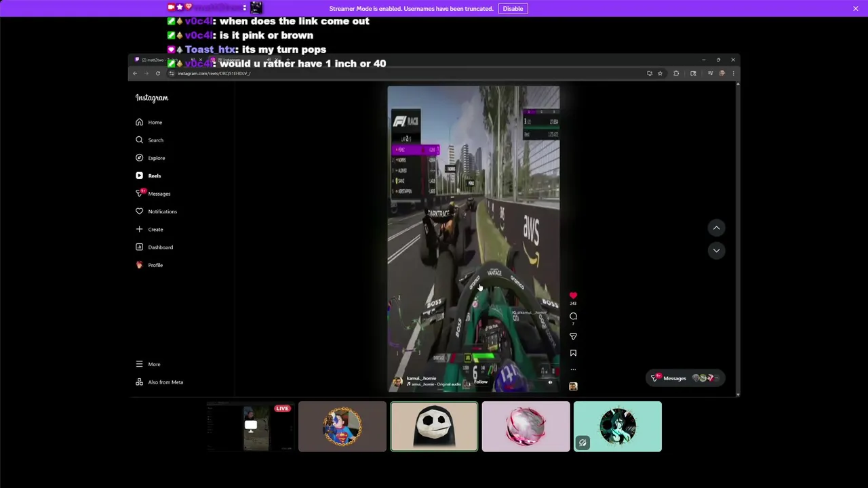Click the Create plus entry

point(149,229)
